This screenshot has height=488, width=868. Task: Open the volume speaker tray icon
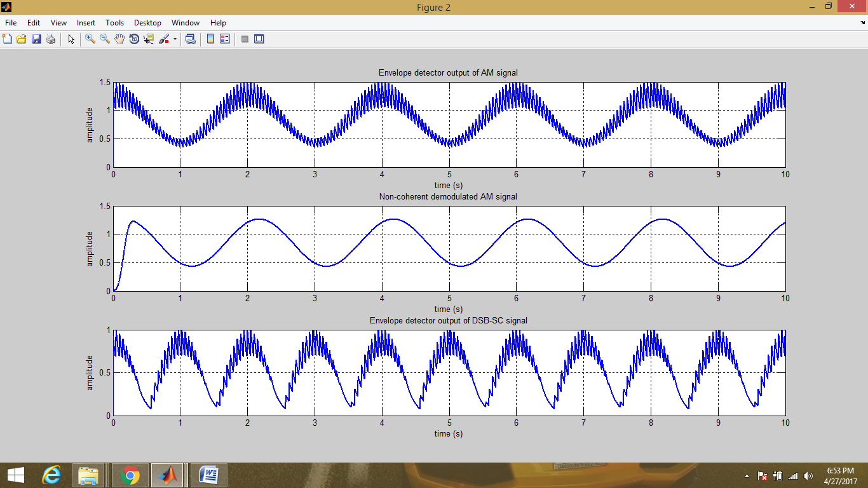click(808, 476)
